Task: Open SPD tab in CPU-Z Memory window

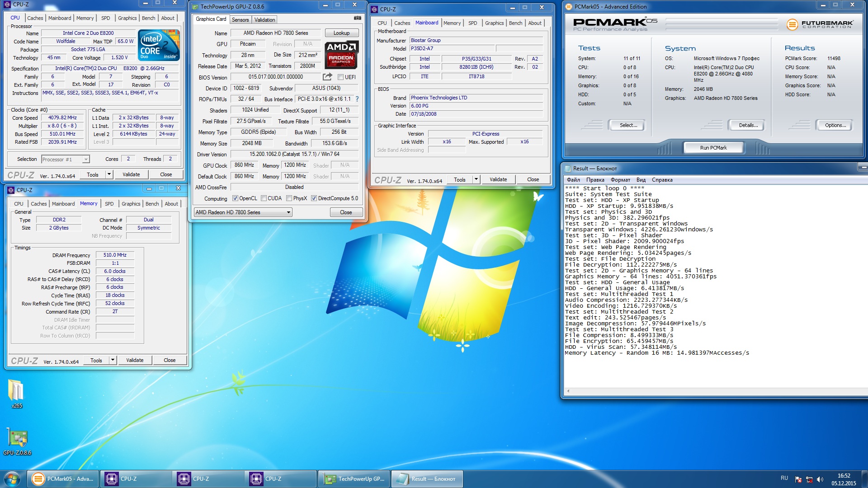Action: coord(109,204)
